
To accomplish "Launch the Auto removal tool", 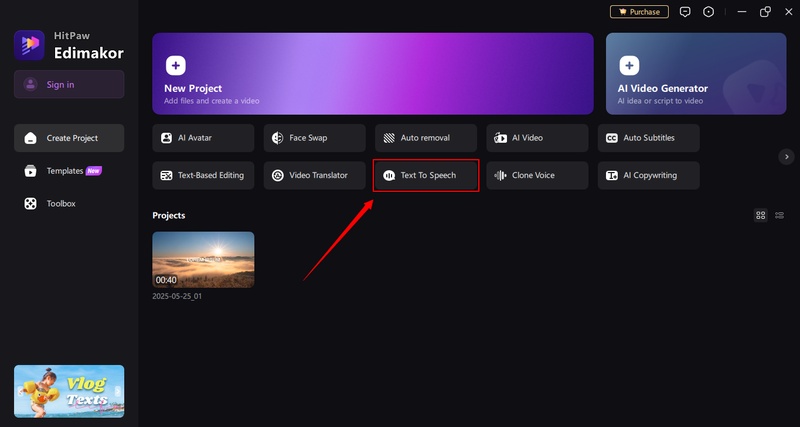I will (425, 138).
